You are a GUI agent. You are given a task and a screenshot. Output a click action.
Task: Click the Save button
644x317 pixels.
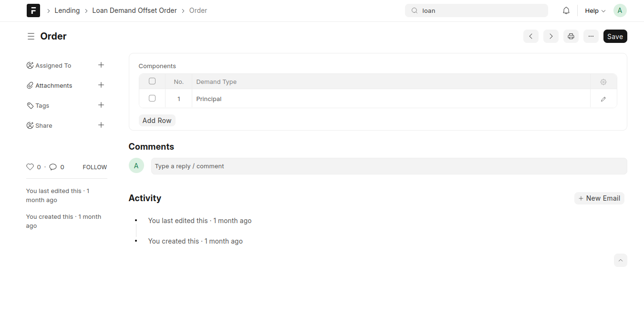tap(615, 36)
